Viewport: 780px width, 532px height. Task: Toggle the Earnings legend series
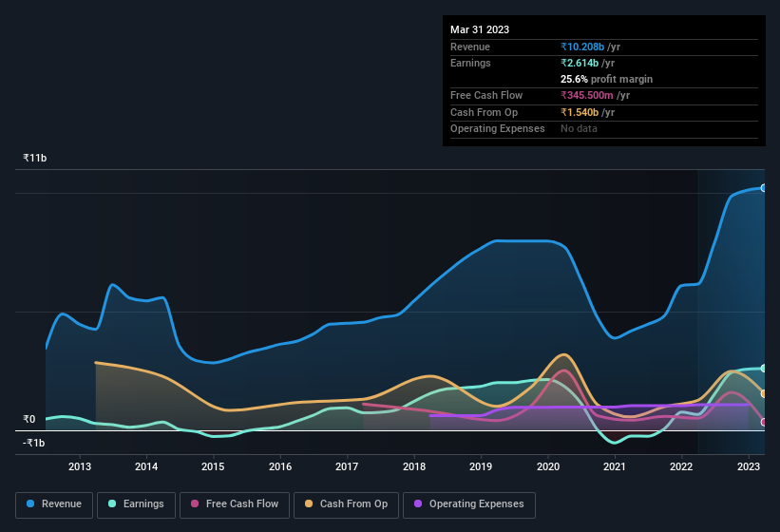(x=136, y=504)
